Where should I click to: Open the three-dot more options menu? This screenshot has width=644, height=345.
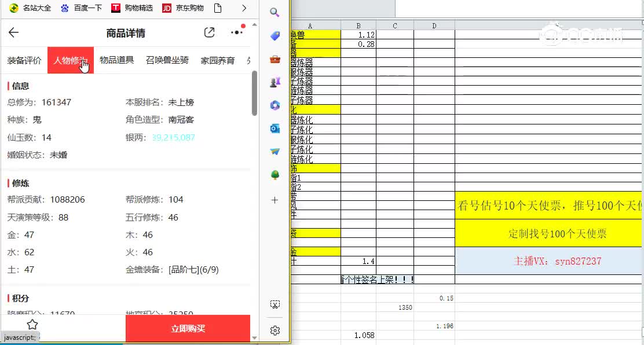tap(236, 33)
